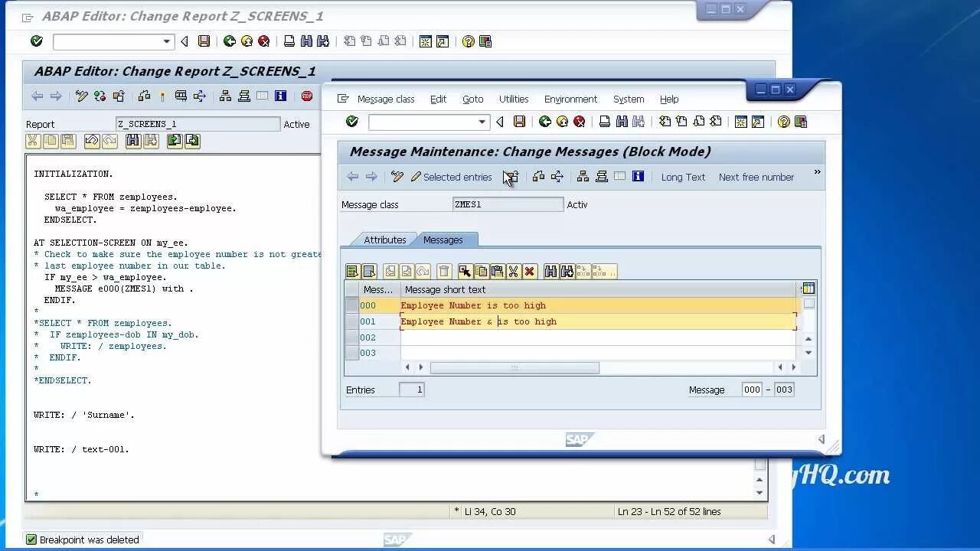The height and width of the screenshot is (551, 980).
Task: Collapse command field triangle in ABAP Editor
Action: 185,41
